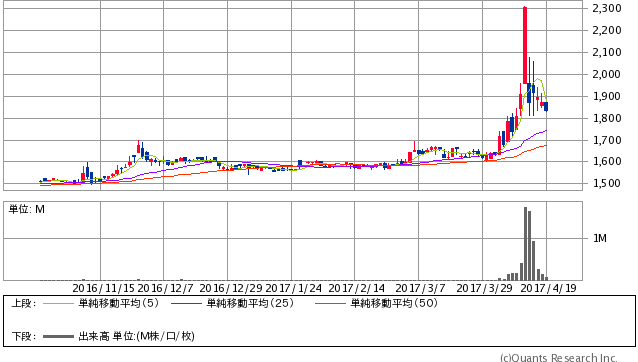Click the 2016/12/29 date axis label

point(231,288)
